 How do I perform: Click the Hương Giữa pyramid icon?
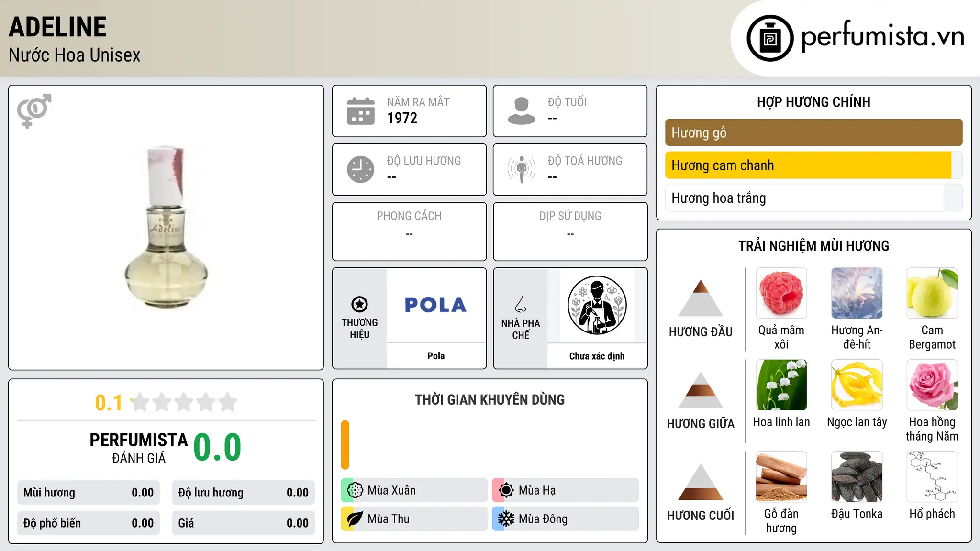click(701, 389)
